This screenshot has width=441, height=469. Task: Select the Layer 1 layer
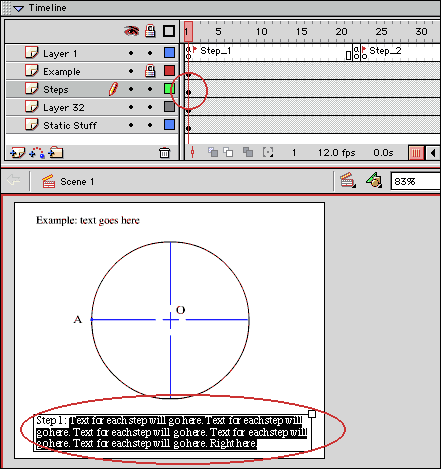point(92,53)
